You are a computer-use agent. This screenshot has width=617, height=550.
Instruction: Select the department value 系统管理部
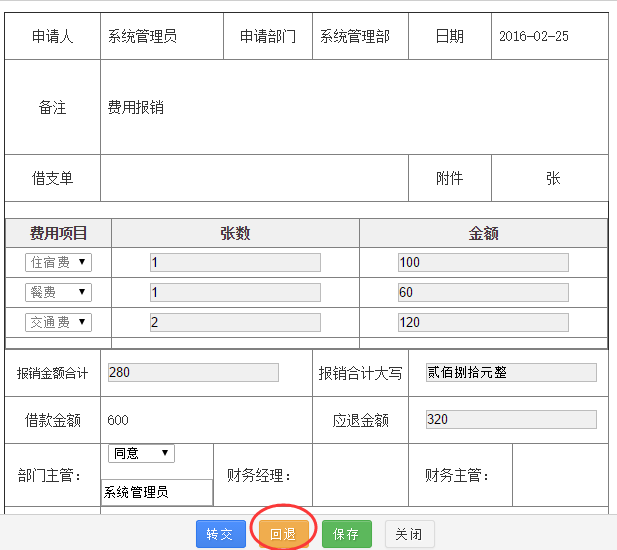[x=355, y=36]
